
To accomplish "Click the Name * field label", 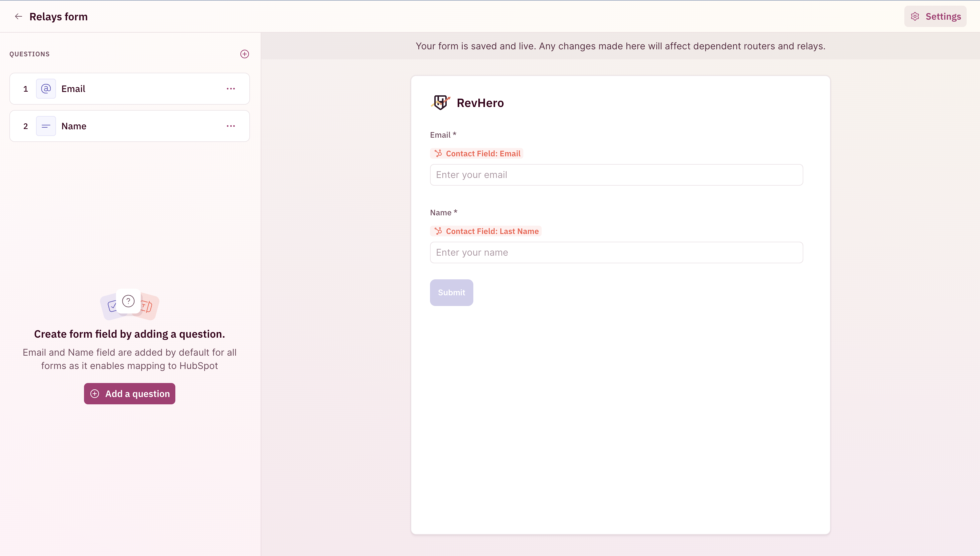I will pyautogui.click(x=443, y=212).
